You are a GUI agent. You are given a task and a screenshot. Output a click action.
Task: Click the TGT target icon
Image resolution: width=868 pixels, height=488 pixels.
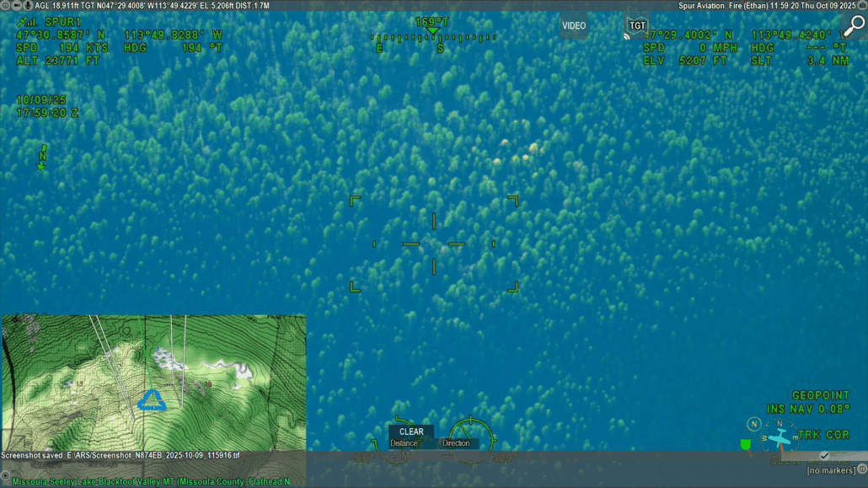point(637,26)
